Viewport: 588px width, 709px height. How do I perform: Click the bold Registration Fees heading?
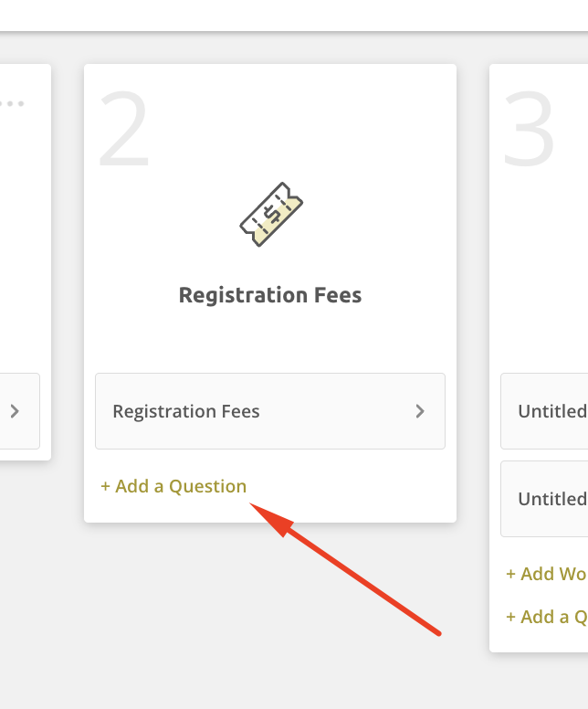click(x=270, y=295)
